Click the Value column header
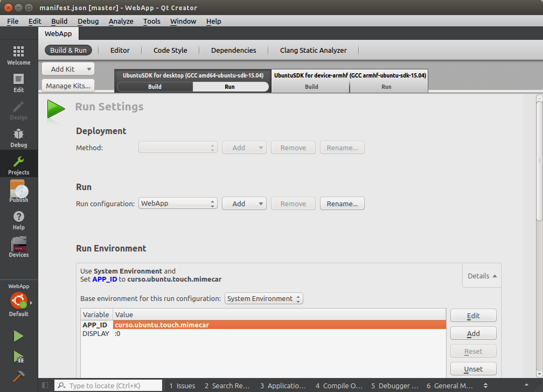 [279, 314]
